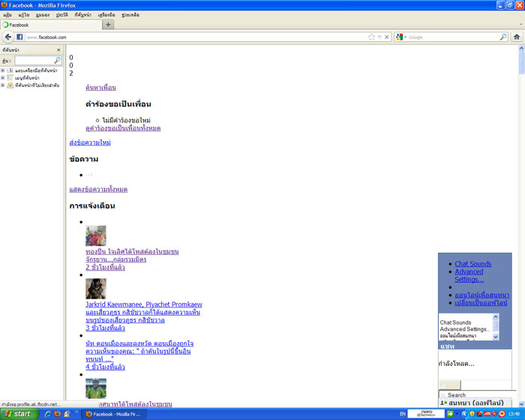Click the Facebook site icon in address bar
525x420 pixels.
19,37
